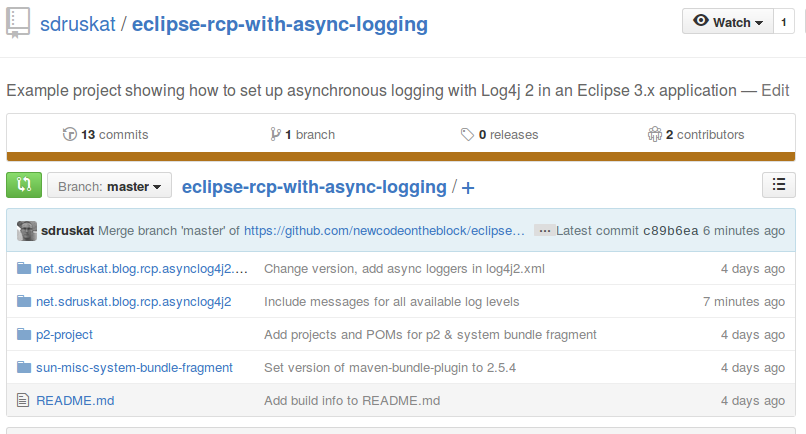Click the sdruskat avatar thumbnail
Screen dimensions: 806x434
[27, 231]
